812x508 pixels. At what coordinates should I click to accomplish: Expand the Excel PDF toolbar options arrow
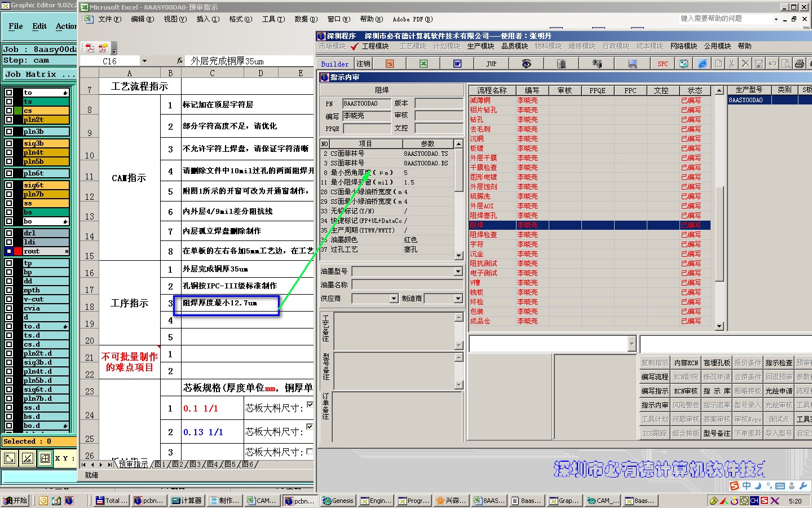click(x=114, y=49)
